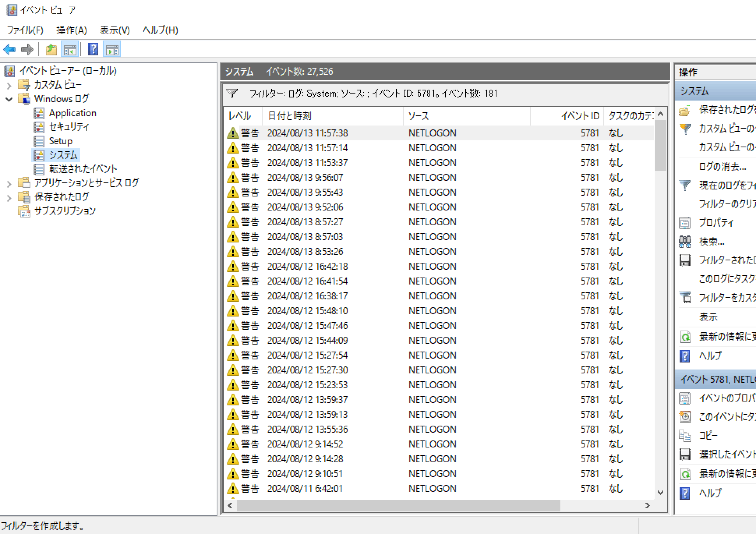
Task: Click the Up one level folder icon
Action: click(51, 50)
